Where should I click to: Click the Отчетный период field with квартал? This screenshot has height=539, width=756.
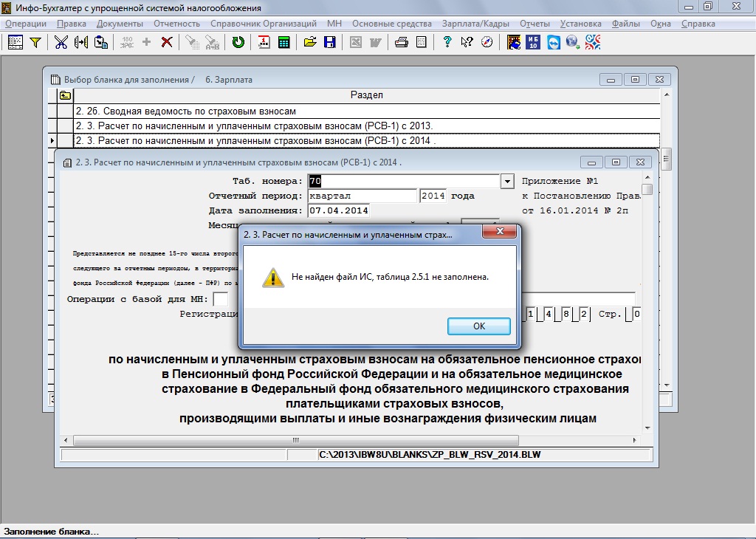pos(362,196)
